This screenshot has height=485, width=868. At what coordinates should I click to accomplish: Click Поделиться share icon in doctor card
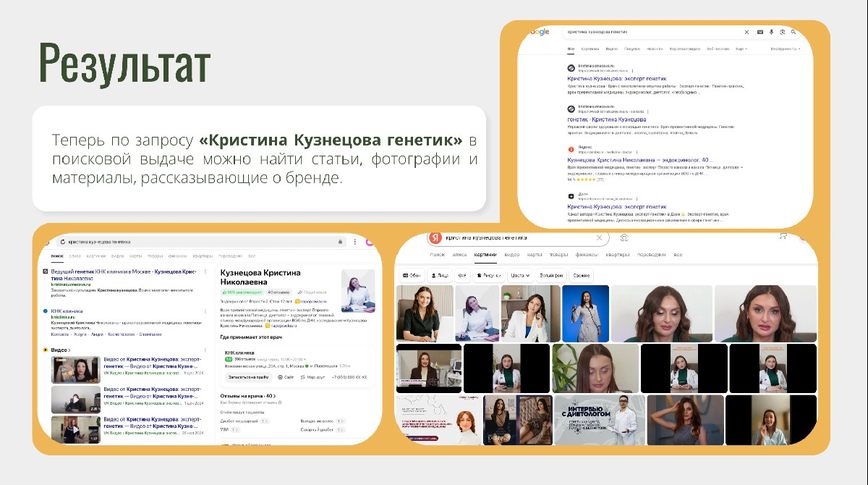pyautogui.click(x=299, y=292)
